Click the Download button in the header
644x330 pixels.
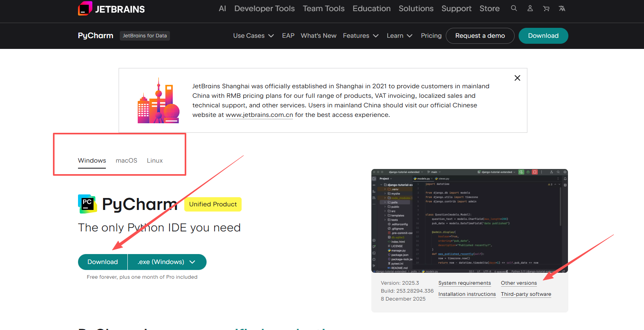543,36
